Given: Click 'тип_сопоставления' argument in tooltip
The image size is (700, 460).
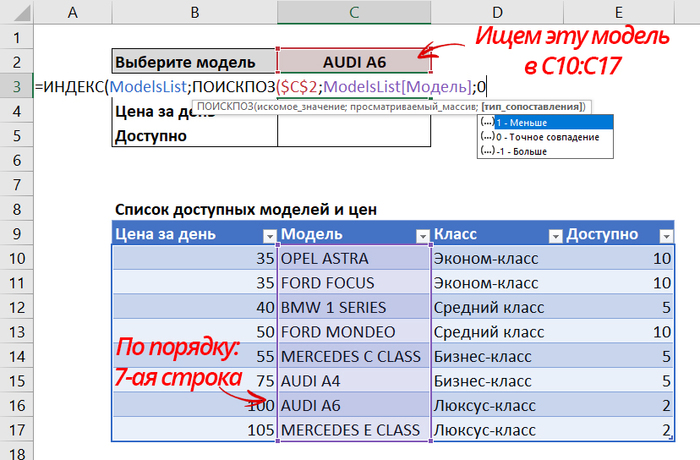Looking at the screenshot, I should [532, 107].
